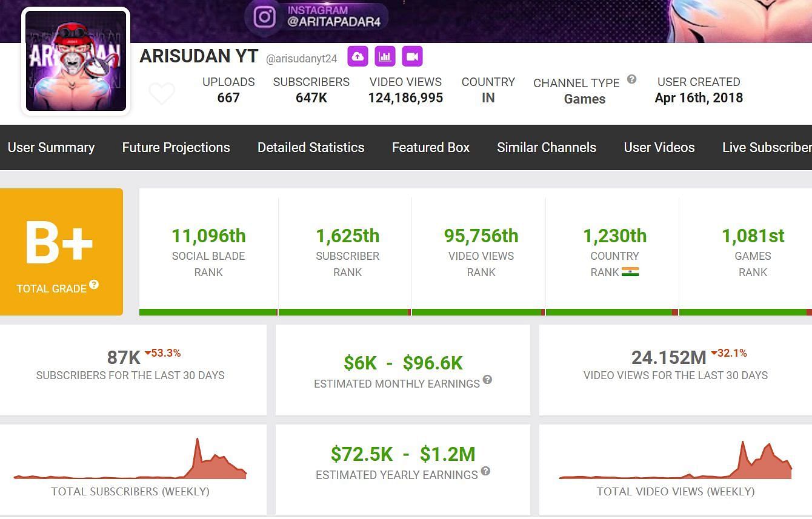Open the User Summary tab
This screenshot has height=519, width=812.
pyautogui.click(x=52, y=147)
